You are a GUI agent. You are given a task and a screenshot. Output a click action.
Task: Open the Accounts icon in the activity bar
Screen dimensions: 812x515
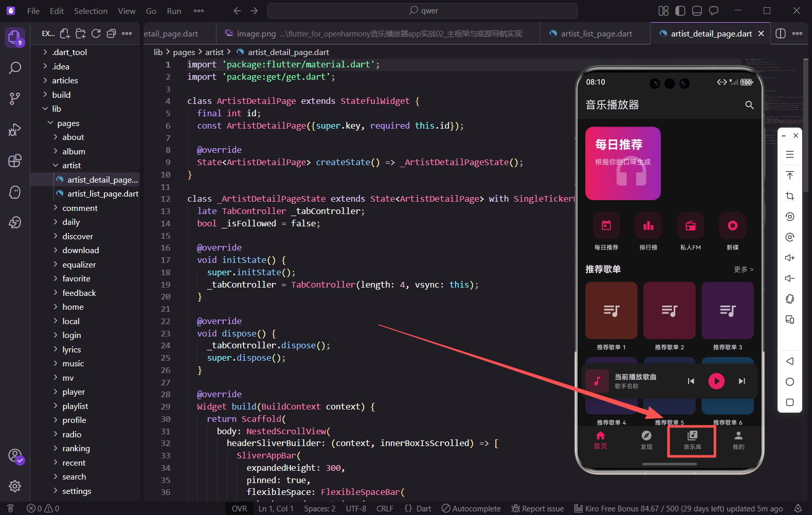15,456
